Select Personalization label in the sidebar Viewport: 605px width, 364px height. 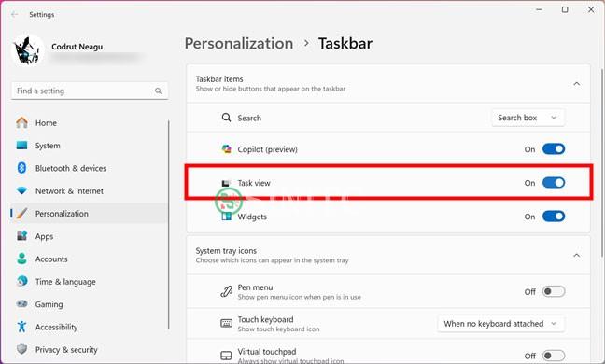click(62, 214)
